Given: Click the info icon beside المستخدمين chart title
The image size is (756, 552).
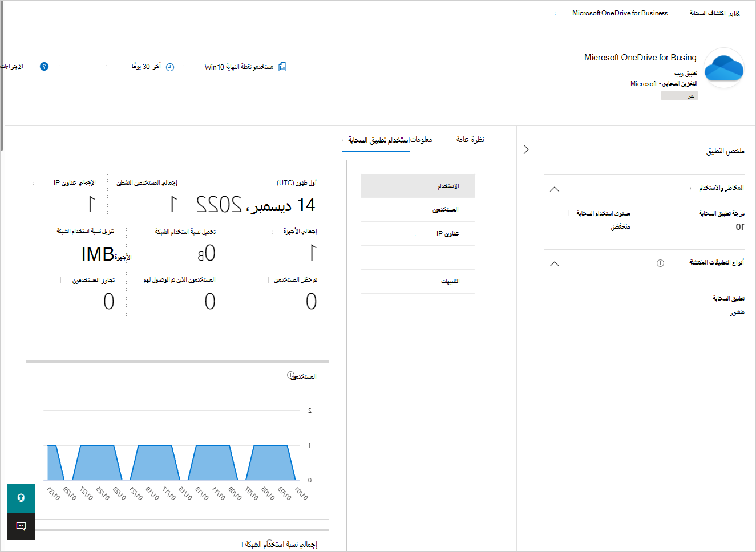Looking at the screenshot, I should click(290, 375).
